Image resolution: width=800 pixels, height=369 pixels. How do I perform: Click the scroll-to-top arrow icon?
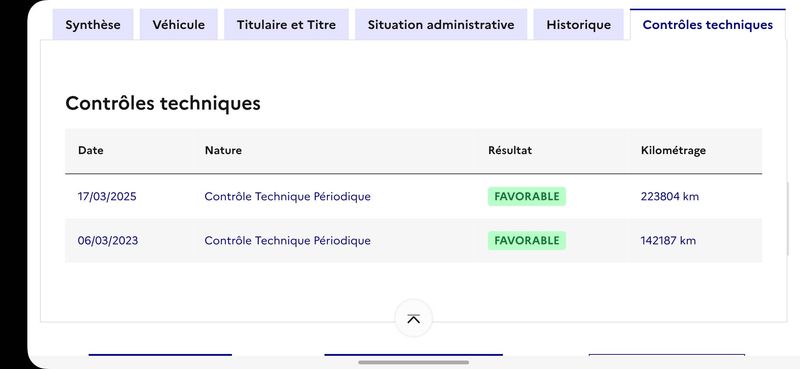tap(413, 318)
